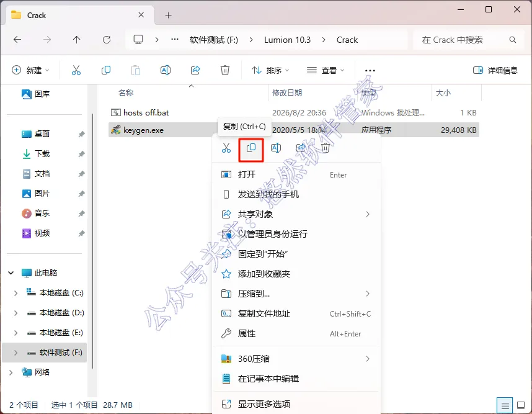Expand 本地磁盘 (E:) tree node
The image size is (532, 414).
point(16,333)
